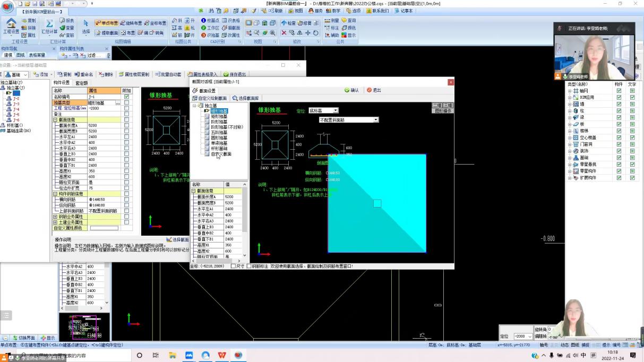Switch to 套定额 tab
Viewport: 644px width, 362px height.
[x=81, y=83]
